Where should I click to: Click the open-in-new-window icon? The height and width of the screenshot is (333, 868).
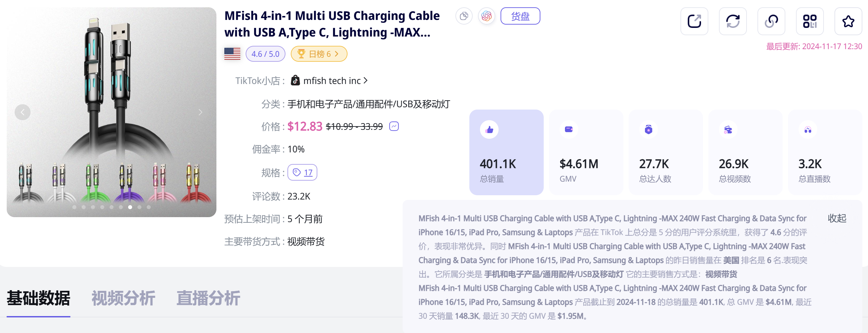[x=694, y=21]
